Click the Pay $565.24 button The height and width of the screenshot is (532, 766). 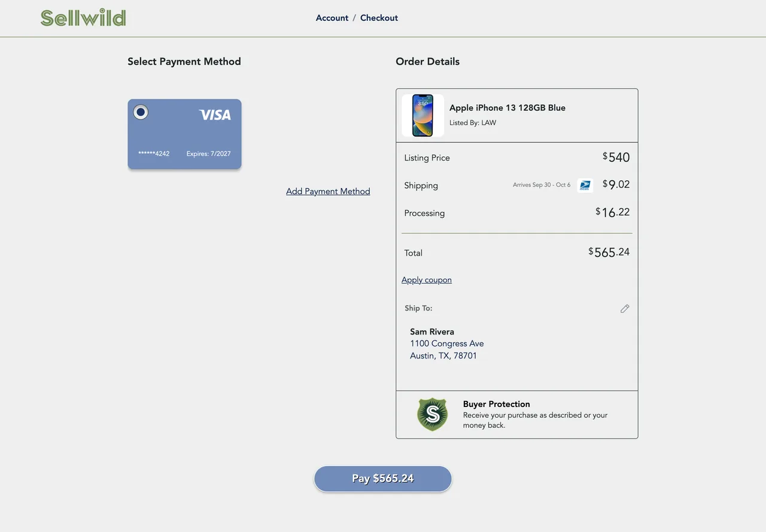[x=383, y=479]
